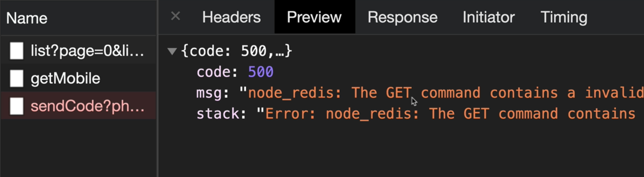Open the Timing tab

point(564,16)
